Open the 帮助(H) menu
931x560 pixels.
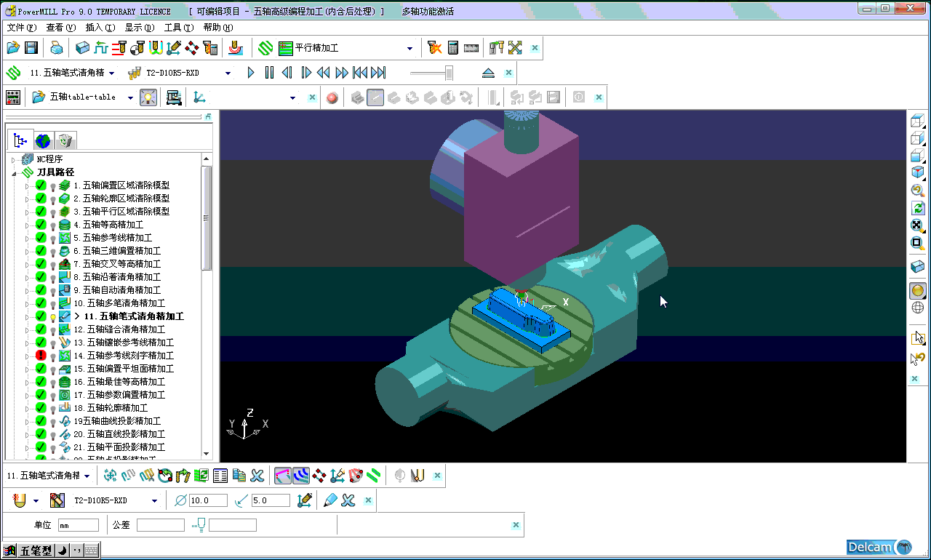[x=218, y=28]
